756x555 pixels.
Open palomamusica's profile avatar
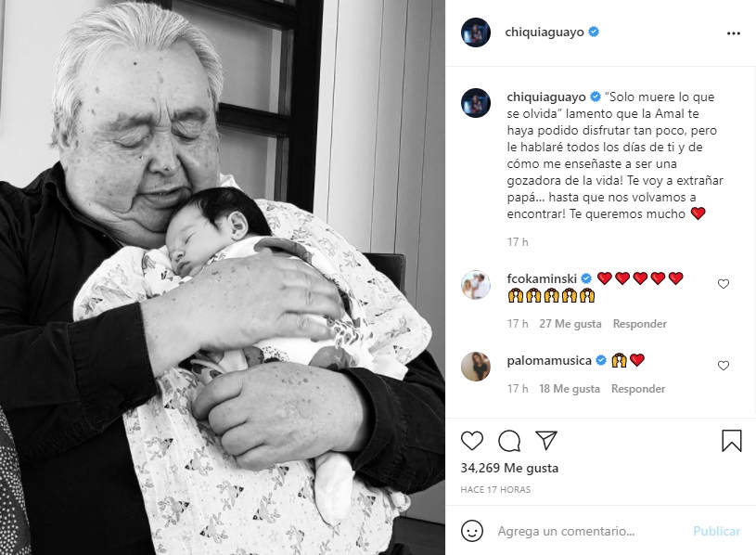click(x=476, y=367)
